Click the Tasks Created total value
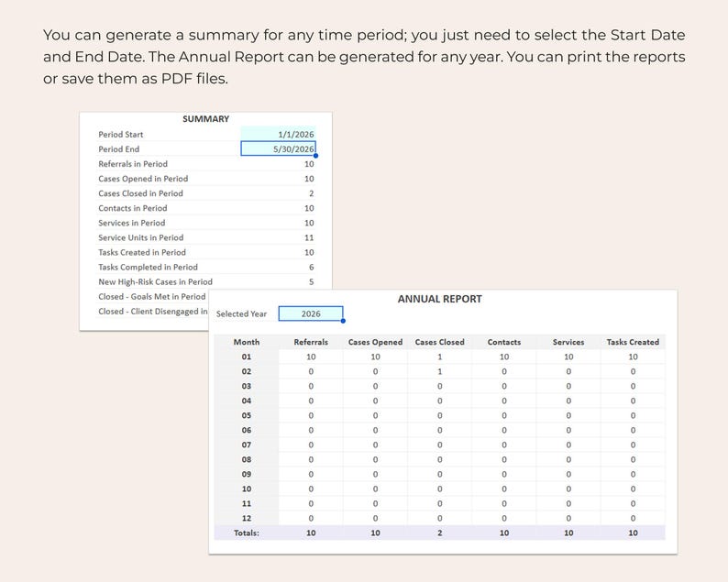This screenshot has width=728, height=582. click(633, 533)
